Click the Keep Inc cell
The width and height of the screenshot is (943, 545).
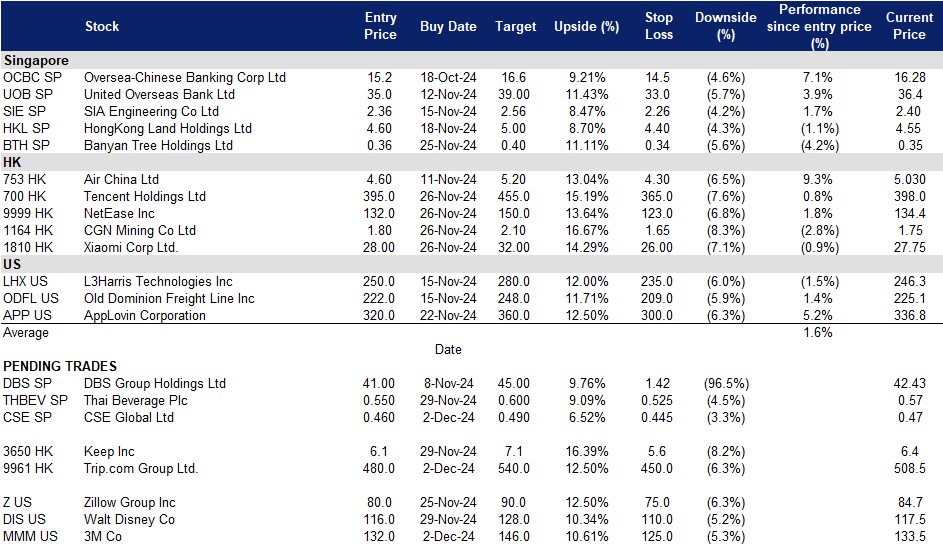coord(109,452)
